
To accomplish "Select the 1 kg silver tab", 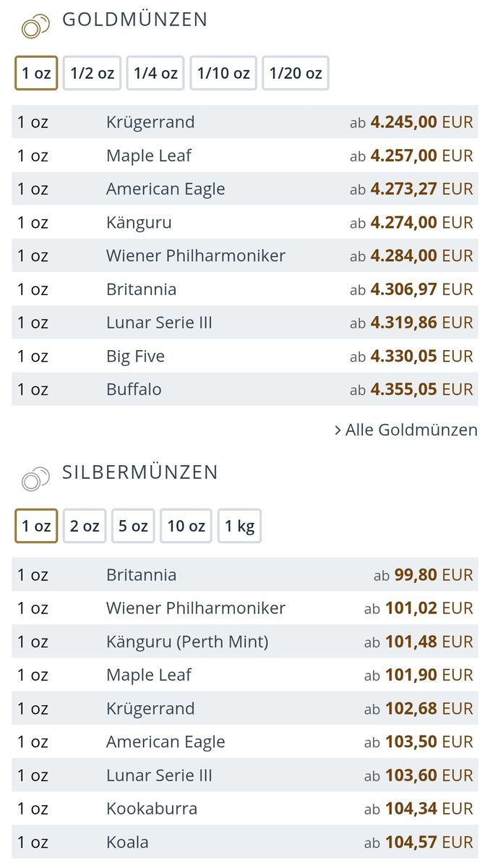I will point(239,526).
